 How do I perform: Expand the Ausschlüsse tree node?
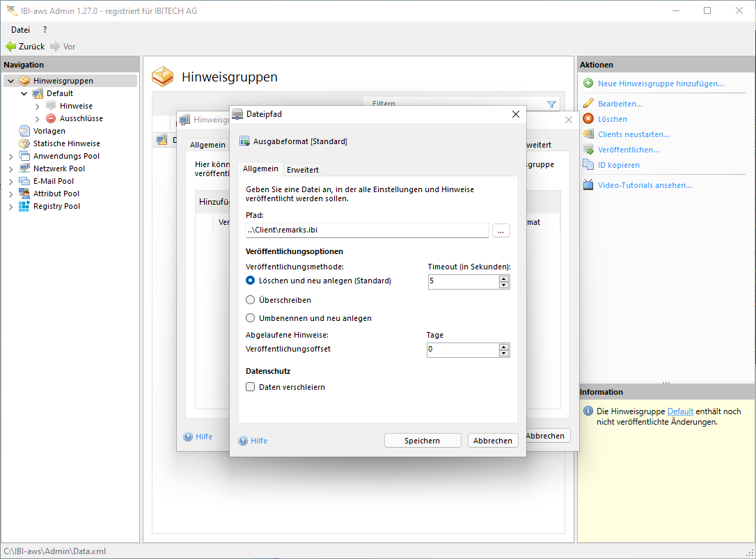(x=37, y=119)
